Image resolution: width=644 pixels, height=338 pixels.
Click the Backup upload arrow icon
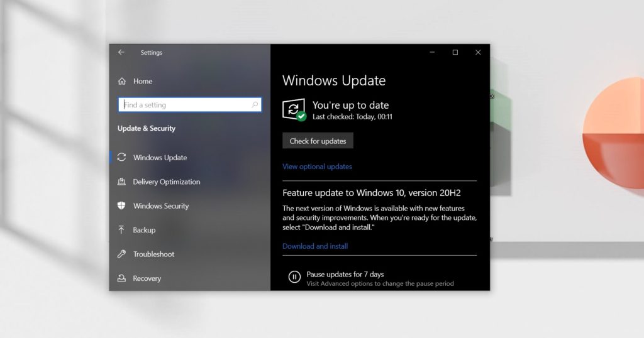pos(121,230)
